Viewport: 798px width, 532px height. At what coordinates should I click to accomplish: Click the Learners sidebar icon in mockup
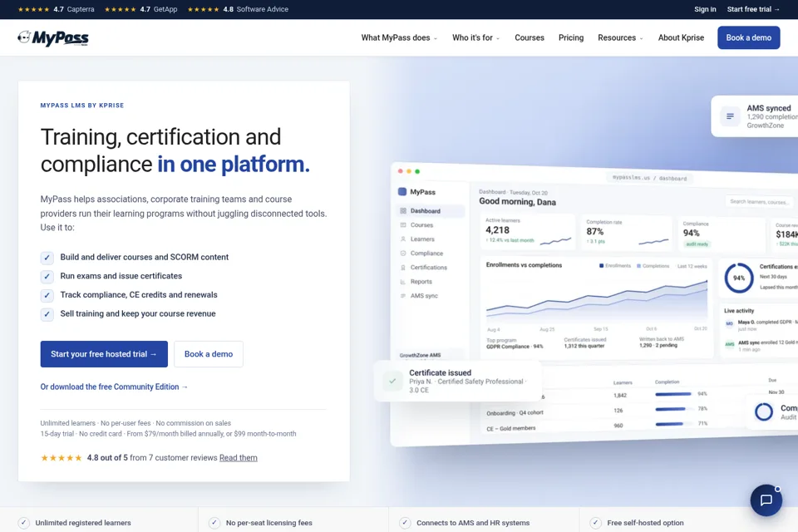click(403, 239)
